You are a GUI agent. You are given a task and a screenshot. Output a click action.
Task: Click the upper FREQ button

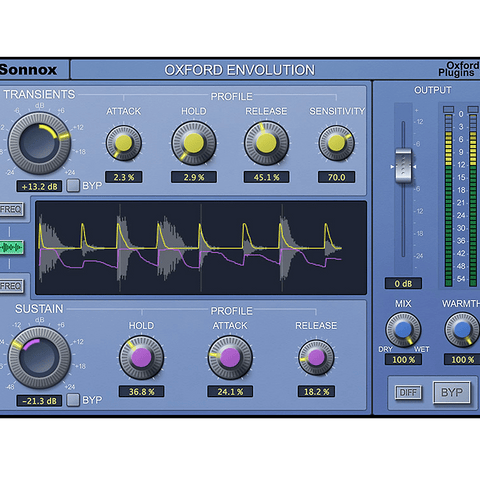pyautogui.click(x=11, y=209)
